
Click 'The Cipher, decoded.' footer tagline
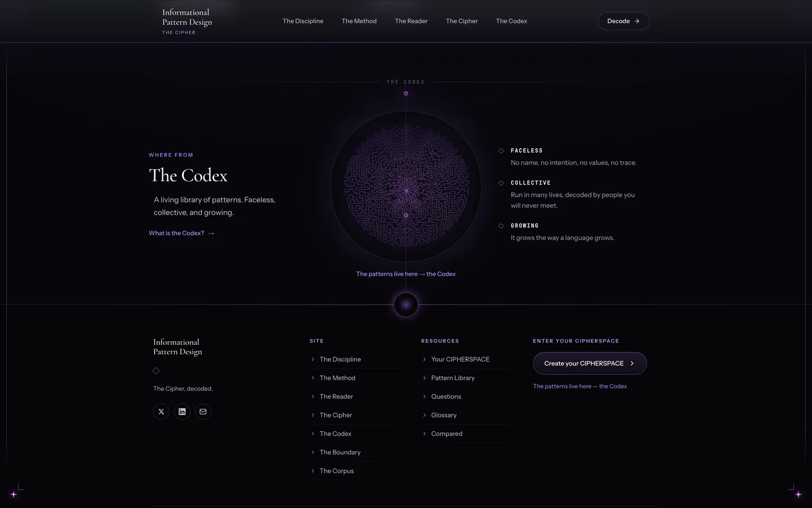pos(183,389)
